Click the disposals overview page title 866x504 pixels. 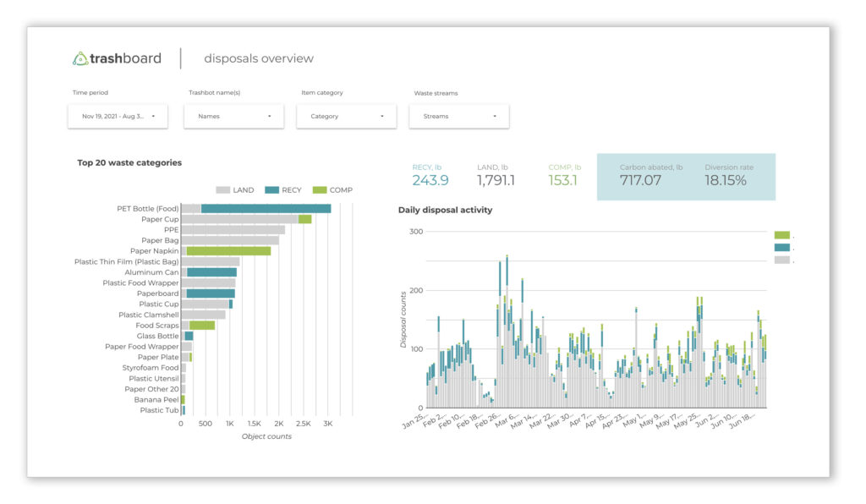pyautogui.click(x=259, y=58)
